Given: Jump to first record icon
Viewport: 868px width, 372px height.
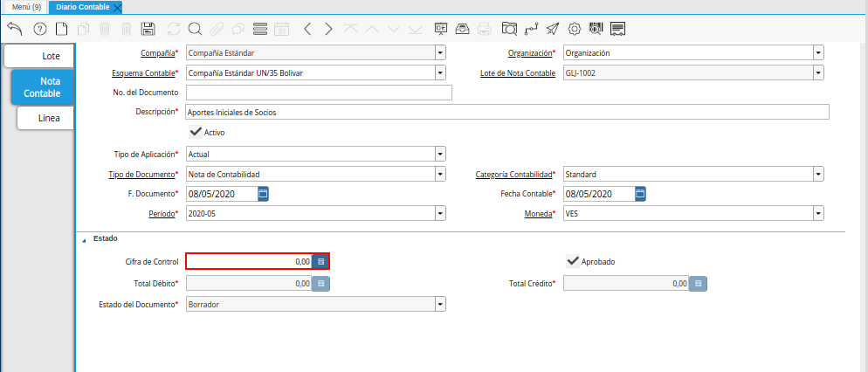Looking at the screenshot, I should [x=350, y=29].
